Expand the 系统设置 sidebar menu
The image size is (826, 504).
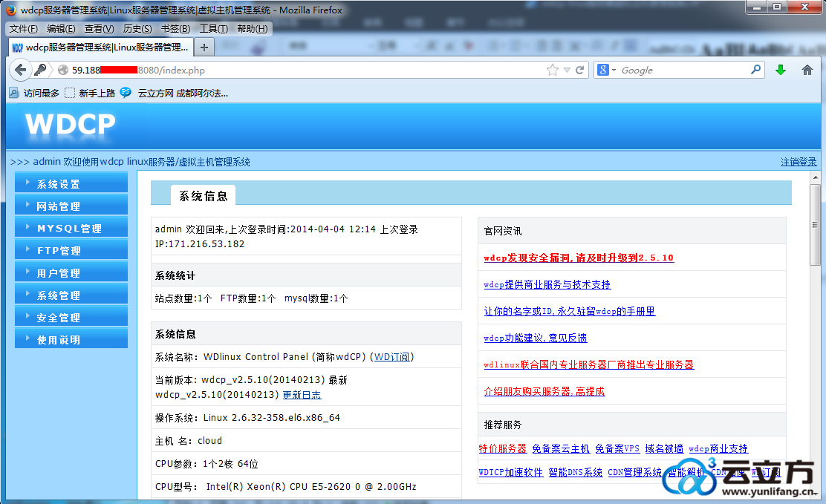tap(71, 183)
